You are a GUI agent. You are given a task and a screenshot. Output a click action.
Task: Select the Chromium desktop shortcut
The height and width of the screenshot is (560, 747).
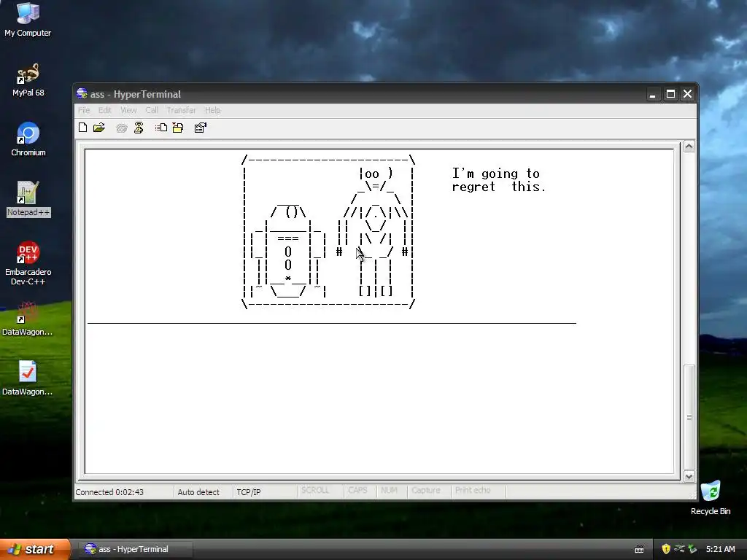(x=28, y=139)
